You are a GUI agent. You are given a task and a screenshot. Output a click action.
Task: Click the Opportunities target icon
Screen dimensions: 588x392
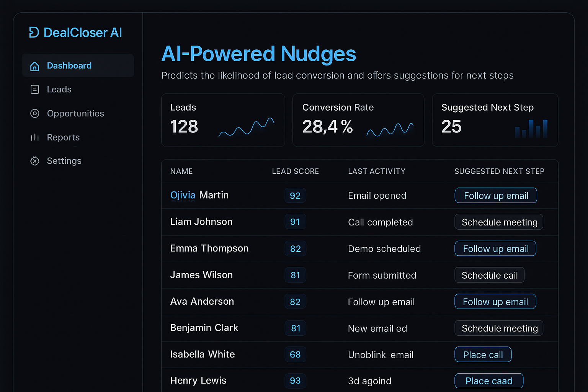tap(34, 113)
